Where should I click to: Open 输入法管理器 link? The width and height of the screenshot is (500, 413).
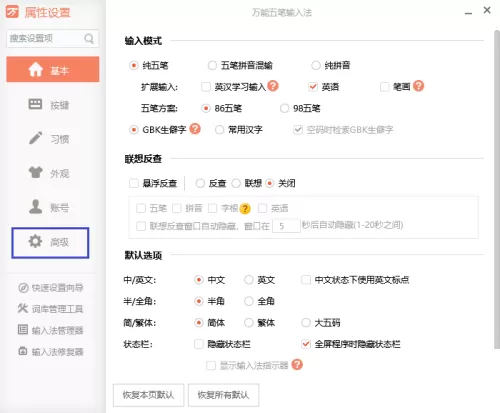click(51, 330)
